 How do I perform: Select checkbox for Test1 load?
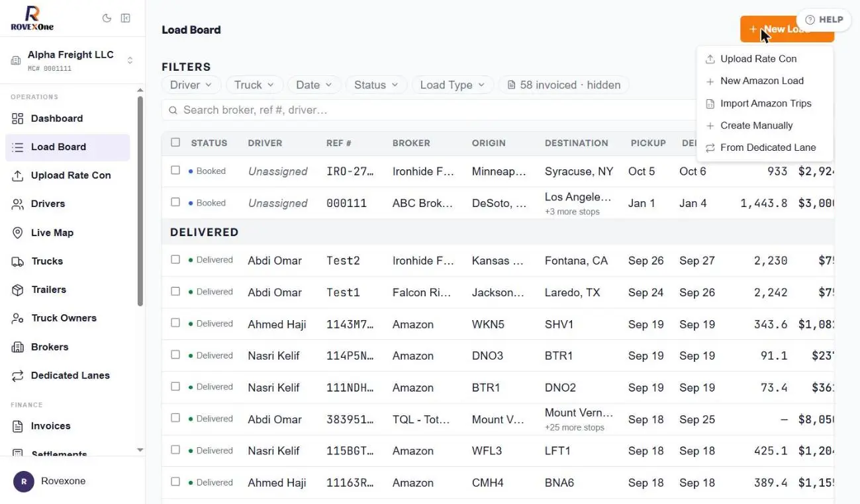pyautogui.click(x=175, y=291)
